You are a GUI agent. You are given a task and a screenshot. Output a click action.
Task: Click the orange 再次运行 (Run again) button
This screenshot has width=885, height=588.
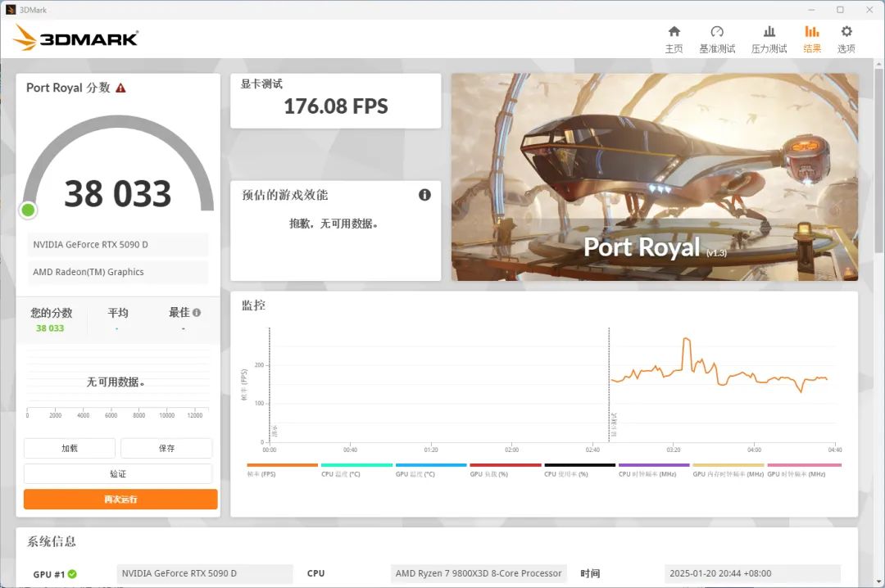(x=120, y=499)
